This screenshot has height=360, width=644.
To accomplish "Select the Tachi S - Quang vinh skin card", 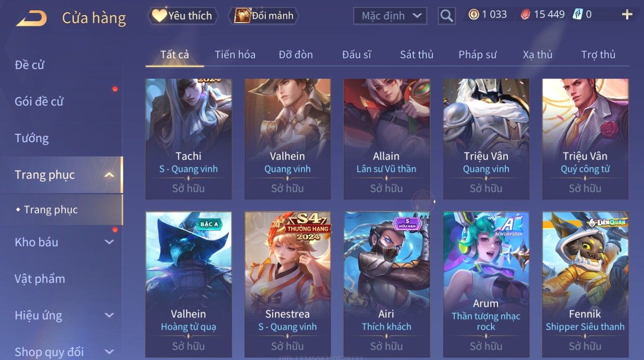I will (x=188, y=139).
